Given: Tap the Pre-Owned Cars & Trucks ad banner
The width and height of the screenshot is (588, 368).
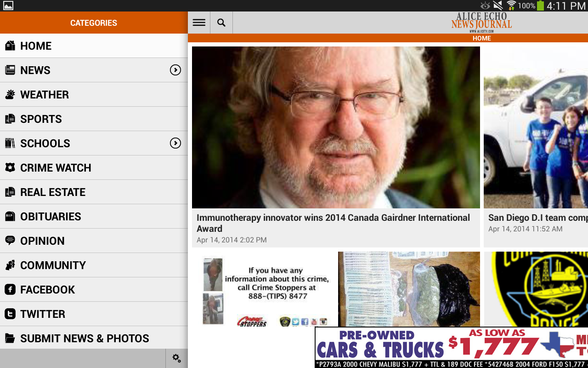Looking at the screenshot, I should [x=452, y=347].
